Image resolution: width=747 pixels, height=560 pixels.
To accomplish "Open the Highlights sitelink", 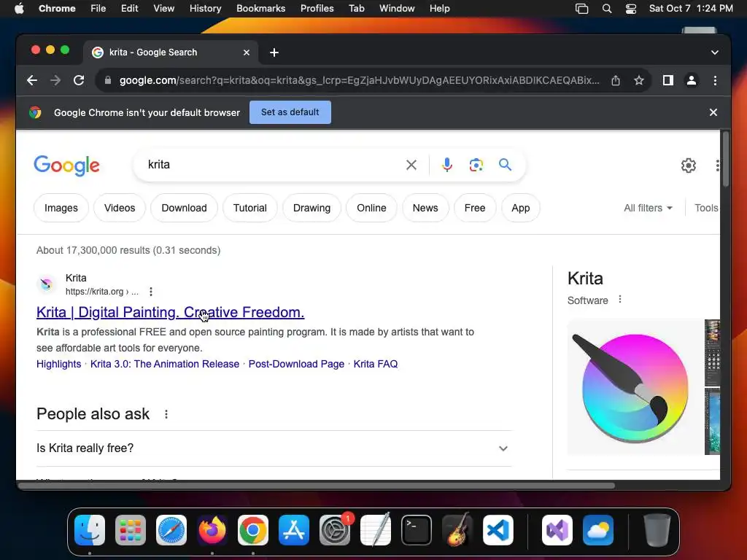I will point(58,364).
